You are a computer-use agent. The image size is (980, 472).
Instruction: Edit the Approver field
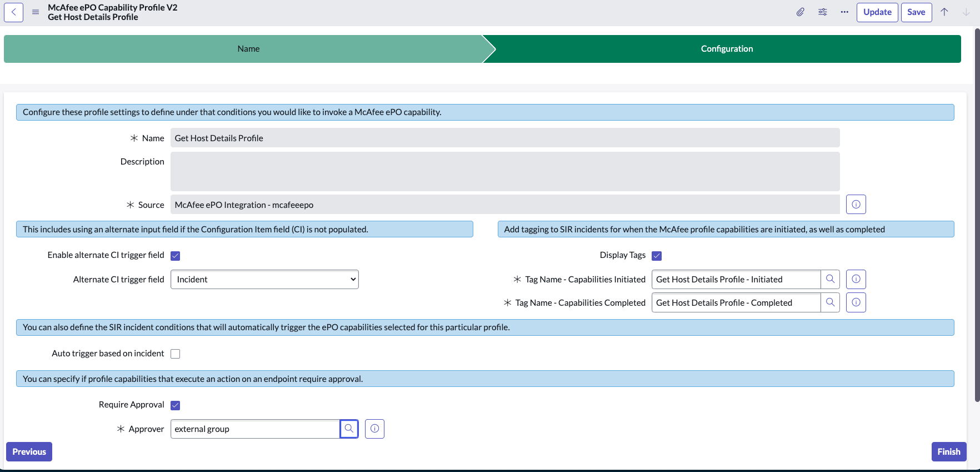coord(255,429)
